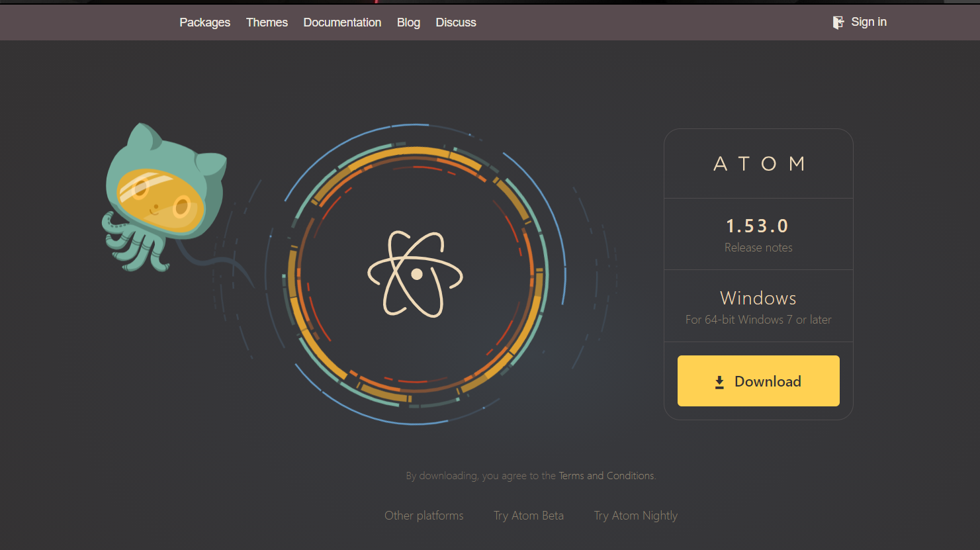Click the ATOM title text
Screen dimensions: 980x550
759,163
